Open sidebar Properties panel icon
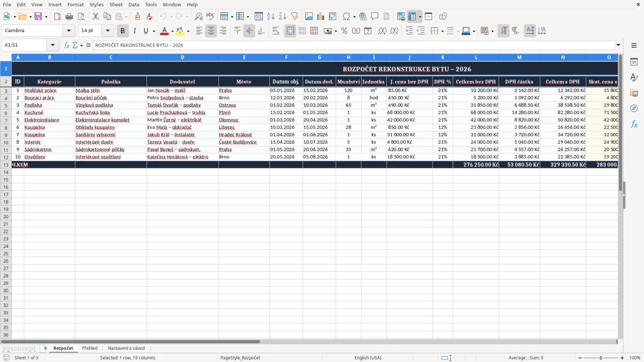 pyautogui.click(x=634, y=62)
